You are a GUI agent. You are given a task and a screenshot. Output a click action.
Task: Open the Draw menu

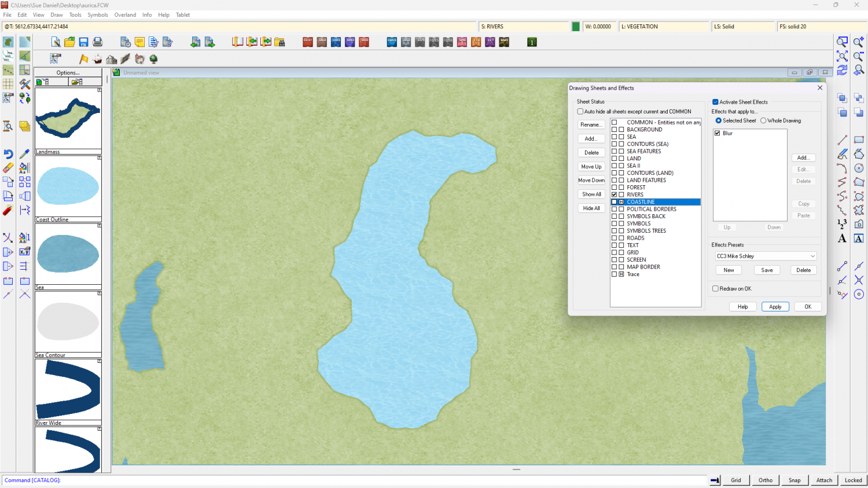[x=57, y=14]
